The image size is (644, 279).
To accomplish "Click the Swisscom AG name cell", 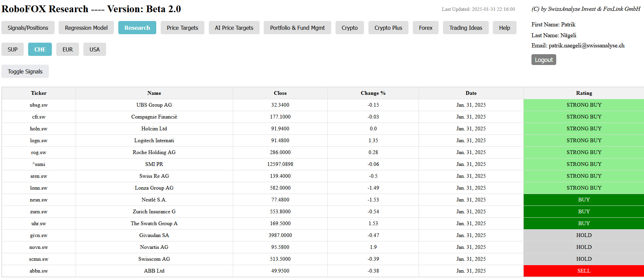I will point(154,259).
